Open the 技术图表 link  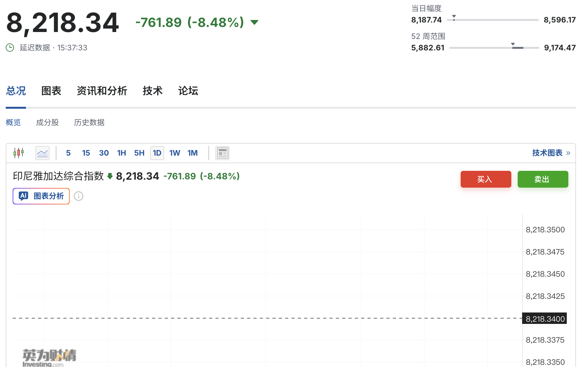[551, 153]
